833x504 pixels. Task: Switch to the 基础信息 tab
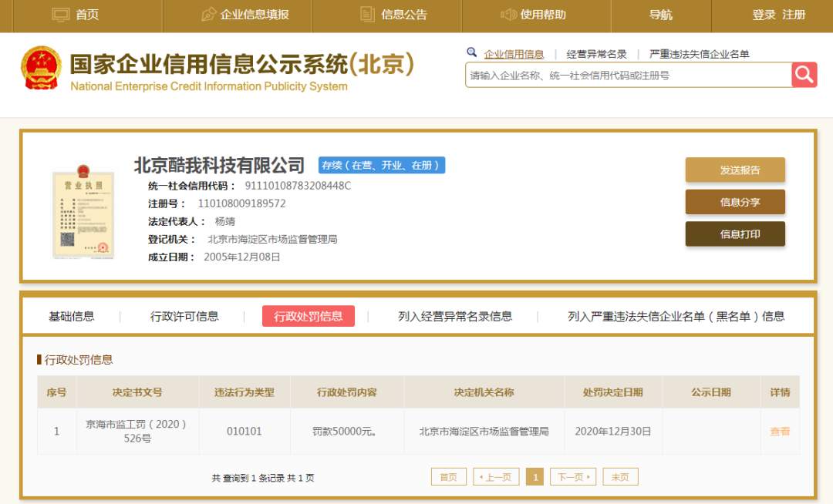coord(71,317)
